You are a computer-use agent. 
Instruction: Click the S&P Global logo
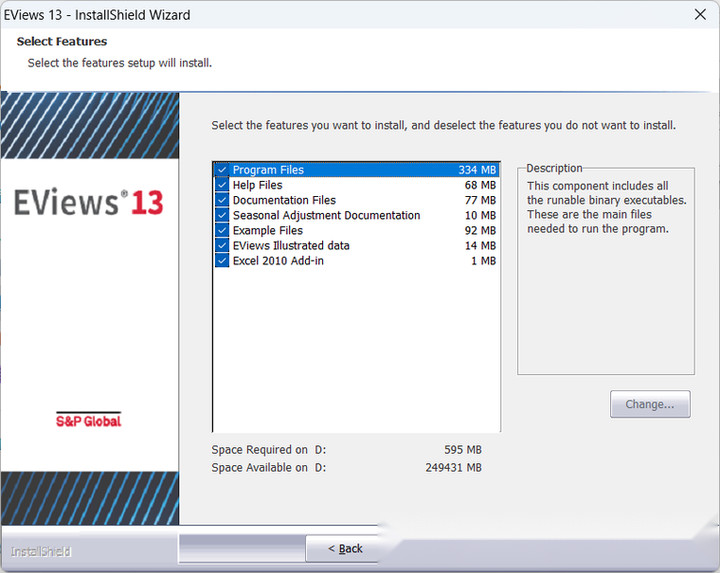point(88,420)
